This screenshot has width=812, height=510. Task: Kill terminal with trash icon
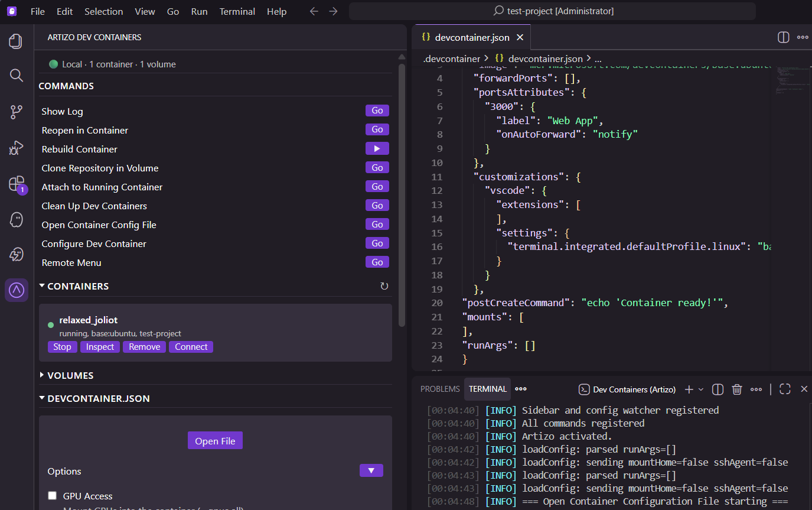[x=737, y=389]
